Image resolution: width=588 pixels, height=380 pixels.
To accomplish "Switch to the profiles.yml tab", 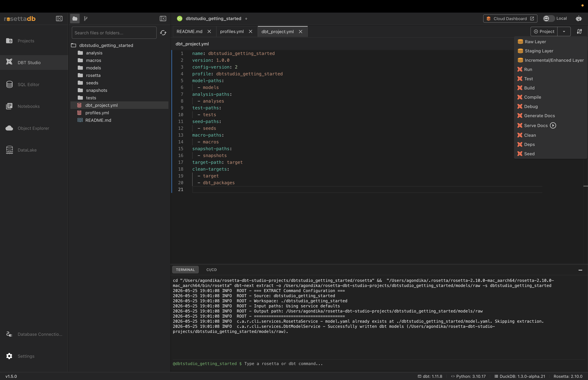I will [232, 32].
